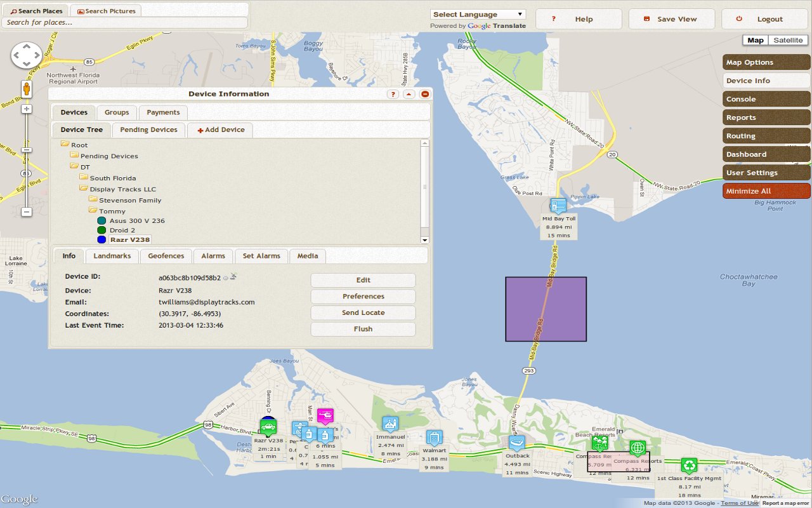Pan the map down with the arrow

coord(27,65)
